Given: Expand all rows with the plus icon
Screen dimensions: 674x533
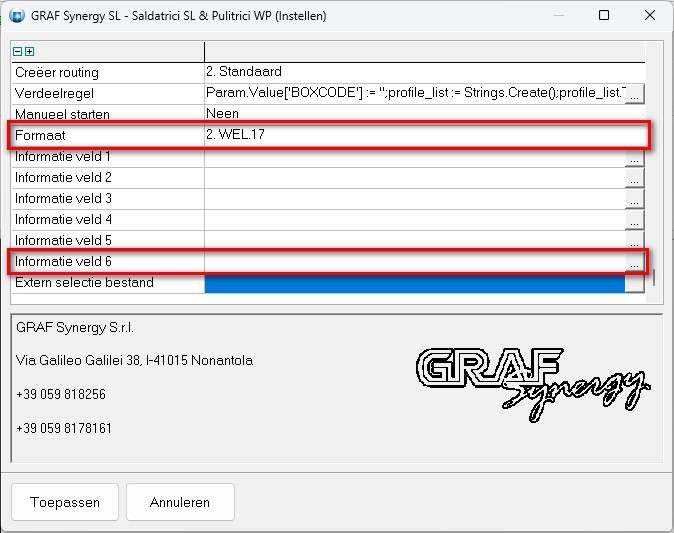Looking at the screenshot, I should [29, 52].
